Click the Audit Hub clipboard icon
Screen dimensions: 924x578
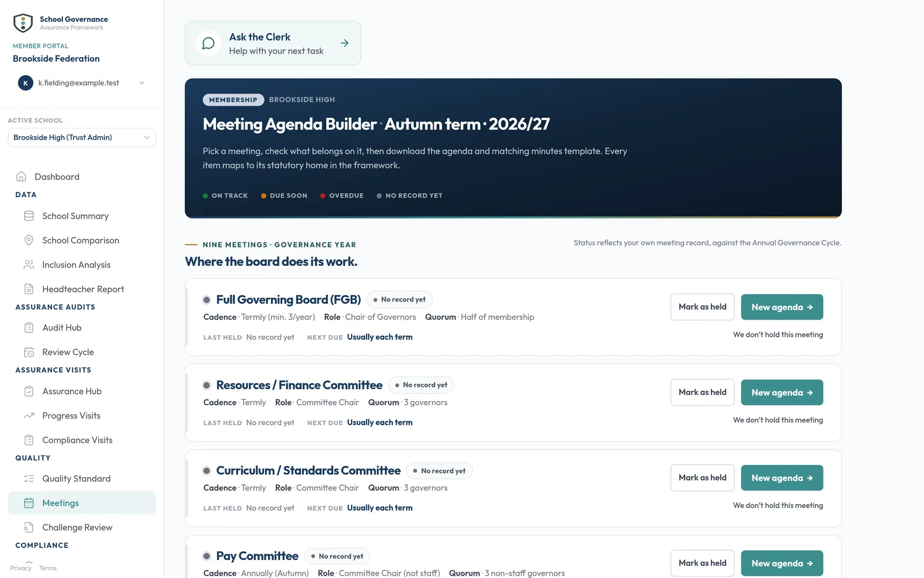coord(29,328)
